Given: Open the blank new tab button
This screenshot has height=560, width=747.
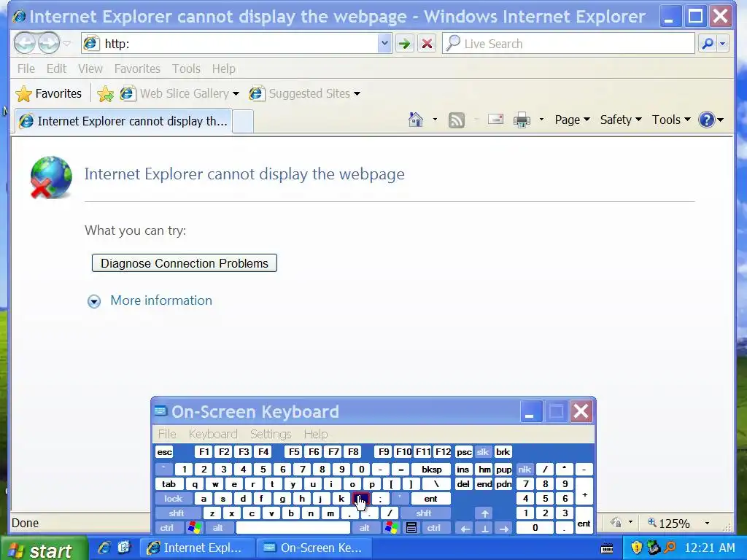Looking at the screenshot, I should pyautogui.click(x=242, y=122).
